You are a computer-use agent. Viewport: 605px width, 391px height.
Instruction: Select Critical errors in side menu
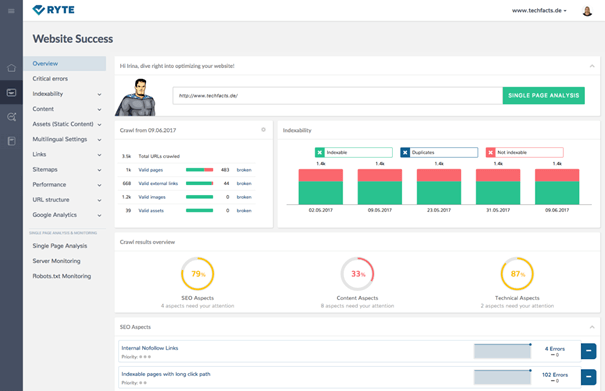(x=50, y=79)
